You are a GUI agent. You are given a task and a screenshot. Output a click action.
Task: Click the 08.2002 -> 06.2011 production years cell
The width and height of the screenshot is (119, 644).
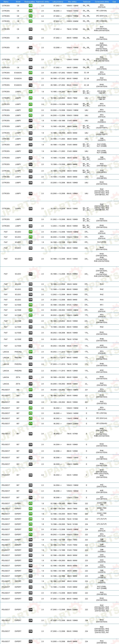point(58,315)
